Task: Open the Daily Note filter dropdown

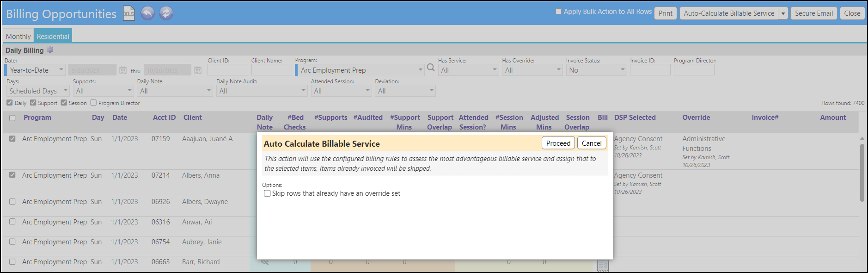Action: 175,91
